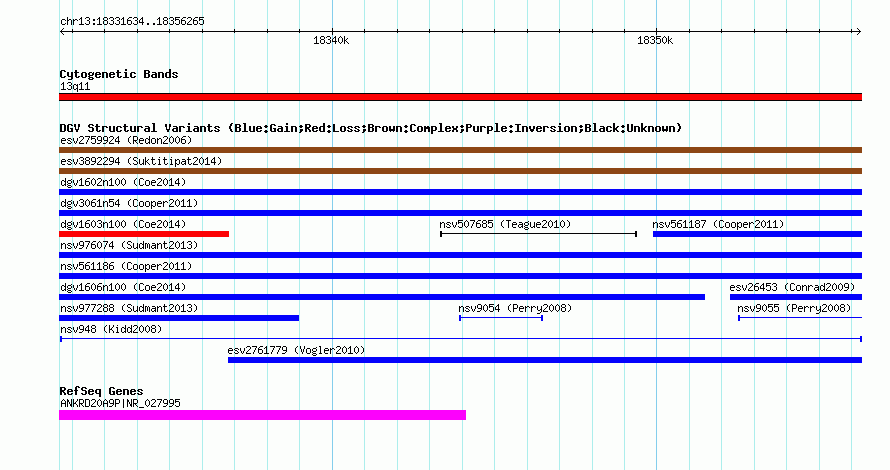The width and height of the screenshot is (890, 470).
Task: Click the esv3892294 (Suktitipat2014) label
Action: coord(141,161)
